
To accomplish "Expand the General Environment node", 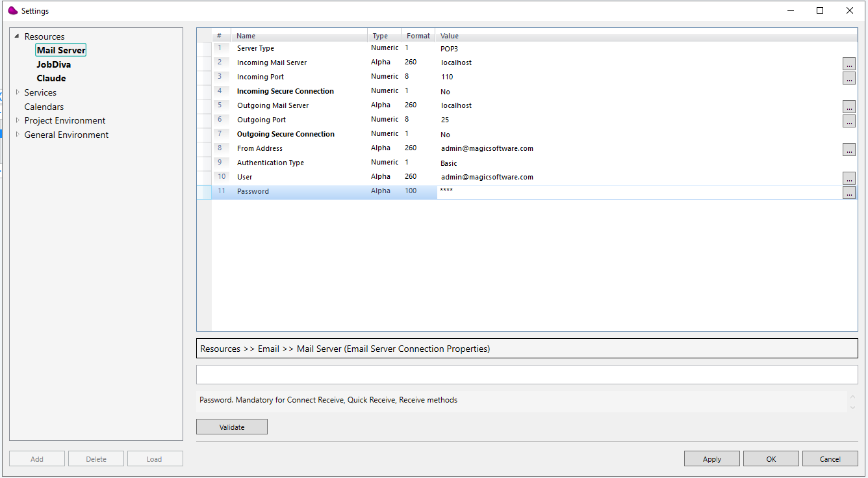I will click(x=18, y=135).
